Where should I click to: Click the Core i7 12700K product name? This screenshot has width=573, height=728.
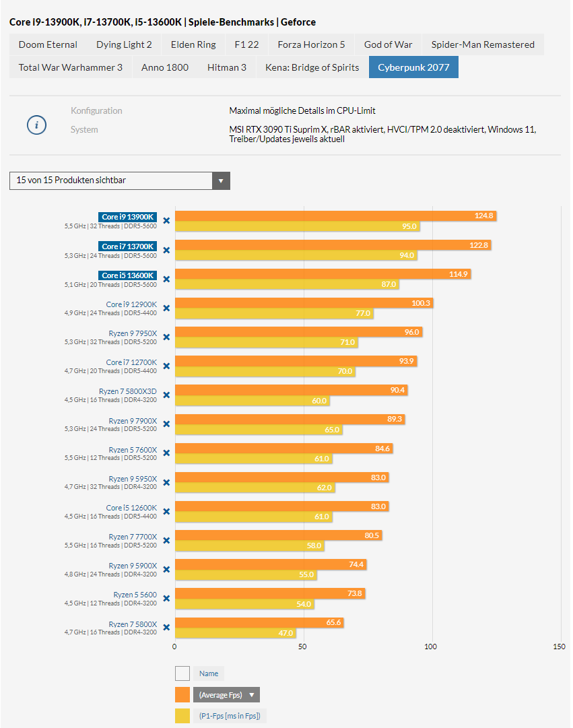tap(131, 362)
